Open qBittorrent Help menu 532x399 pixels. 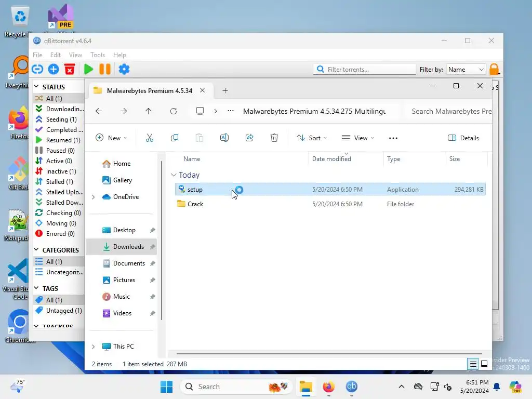(119, 55)
